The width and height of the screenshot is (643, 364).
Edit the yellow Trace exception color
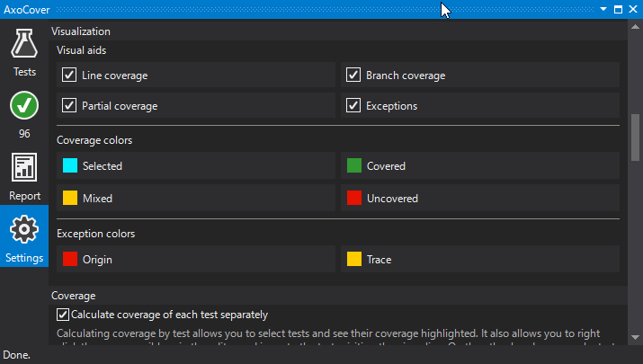click(x=354, y=259)
